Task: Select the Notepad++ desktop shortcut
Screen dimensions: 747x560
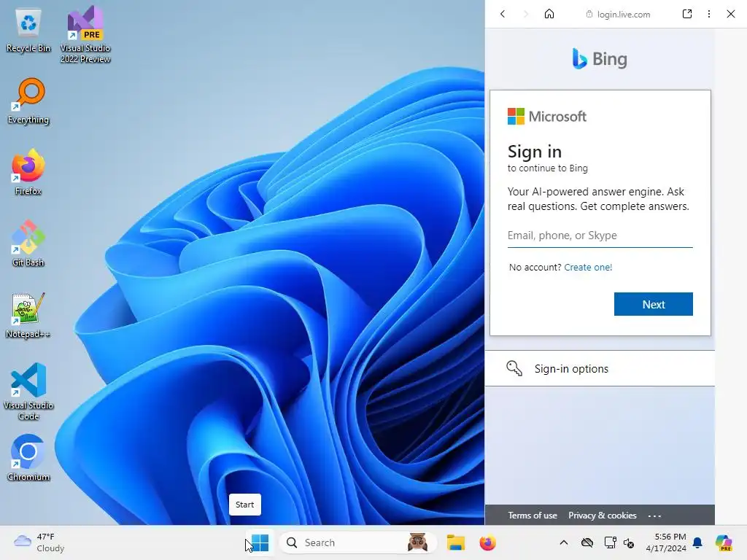Action: (28, 315)
